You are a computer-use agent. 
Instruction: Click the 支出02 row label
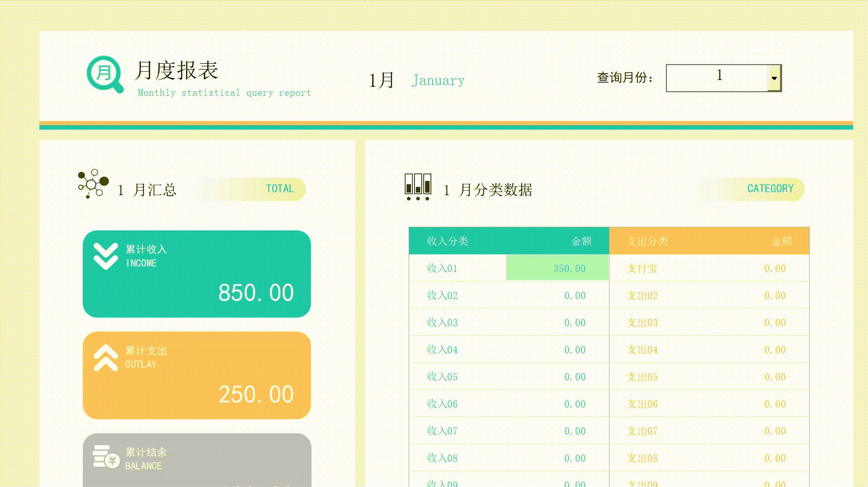[642, 295]
